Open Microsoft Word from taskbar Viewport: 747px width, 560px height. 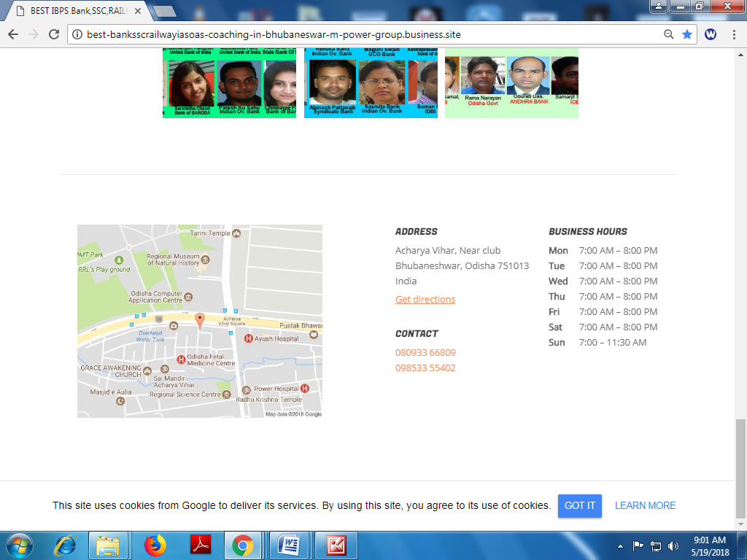[289, 545]
